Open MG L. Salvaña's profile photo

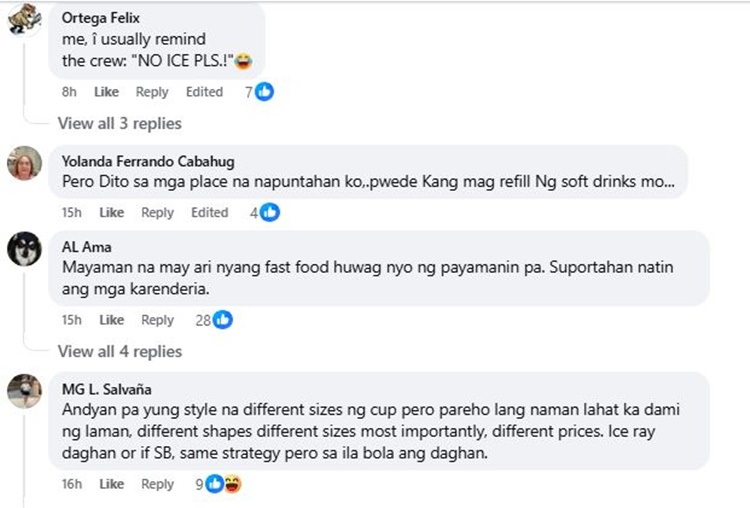click(x=24, y=390)
